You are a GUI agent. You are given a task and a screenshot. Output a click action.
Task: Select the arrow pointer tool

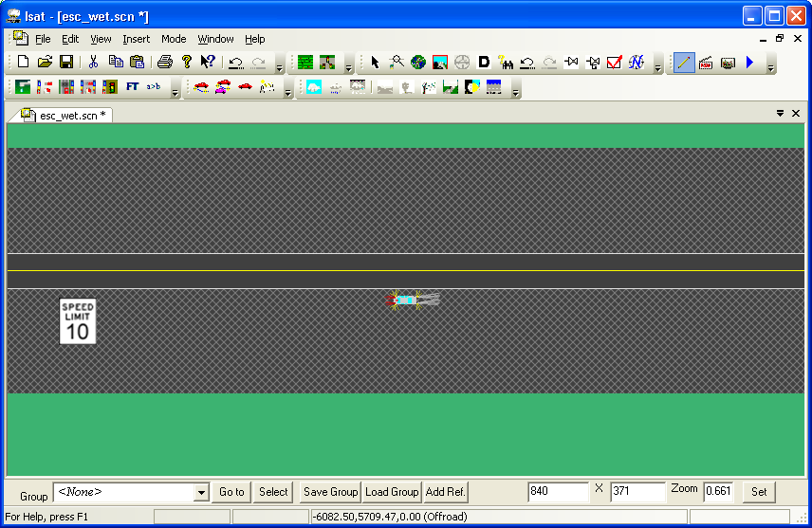(375, 63)
